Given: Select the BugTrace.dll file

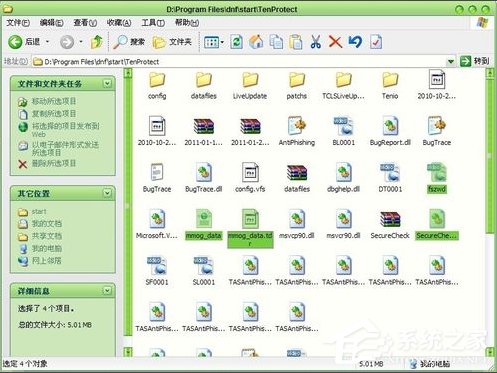Looking at the screenshot, I should (x=204, y=178).
